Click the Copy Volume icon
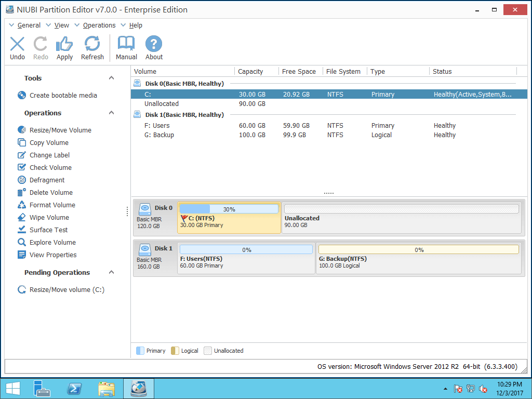Screen dimensions: 532x399 [22, 142]
